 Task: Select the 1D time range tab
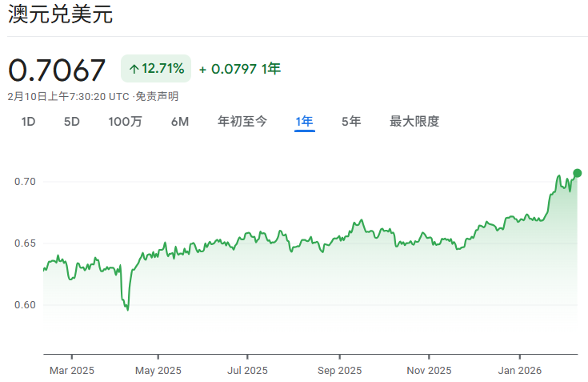click(28, 122)
